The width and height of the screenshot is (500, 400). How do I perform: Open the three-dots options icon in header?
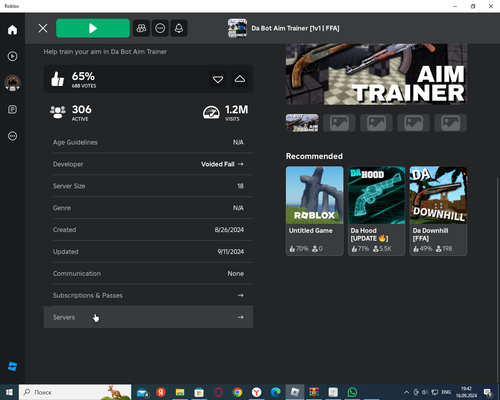coord(160,28)
